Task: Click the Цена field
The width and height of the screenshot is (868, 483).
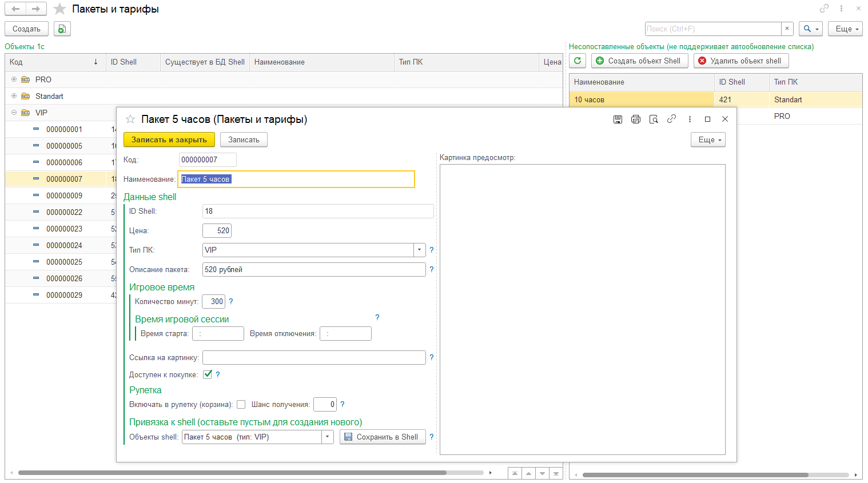Action: (x=217, y=230)
